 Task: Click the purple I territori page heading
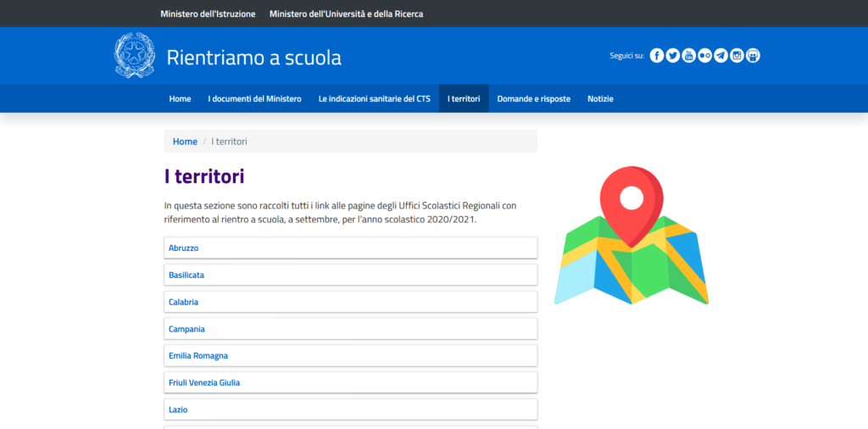tap(204, 176)
